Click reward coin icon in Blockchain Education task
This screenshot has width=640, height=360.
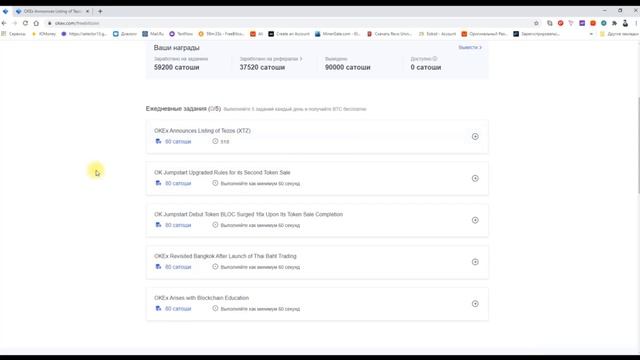tap(158, 309)
